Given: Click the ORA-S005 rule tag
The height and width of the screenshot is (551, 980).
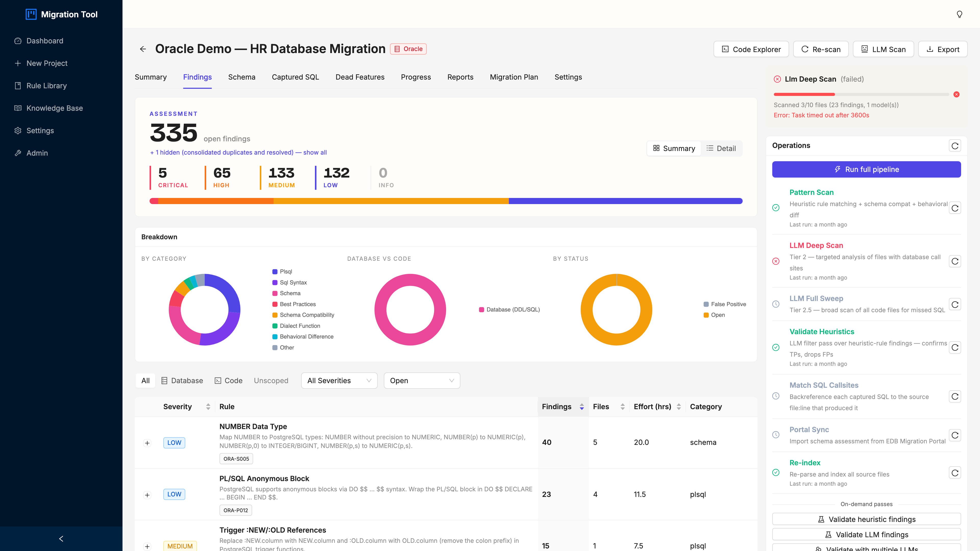Looking at the screenshot, I should coord(236,459).
